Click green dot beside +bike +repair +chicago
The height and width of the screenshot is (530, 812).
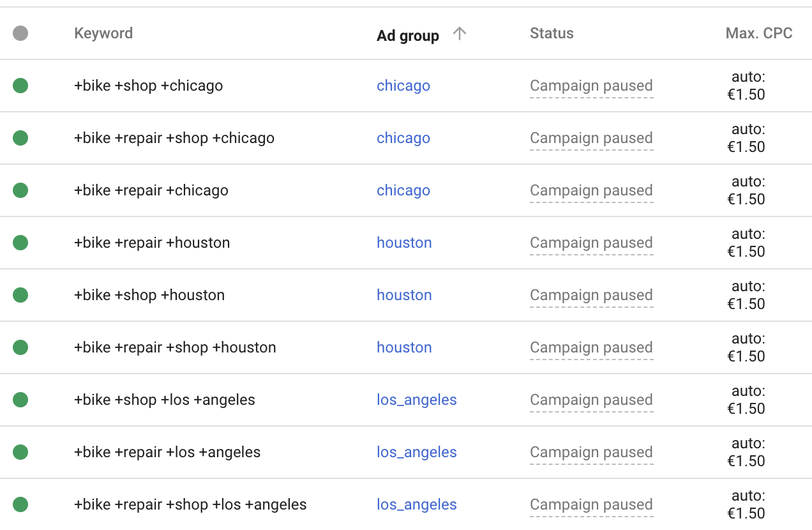click(20, 190)
